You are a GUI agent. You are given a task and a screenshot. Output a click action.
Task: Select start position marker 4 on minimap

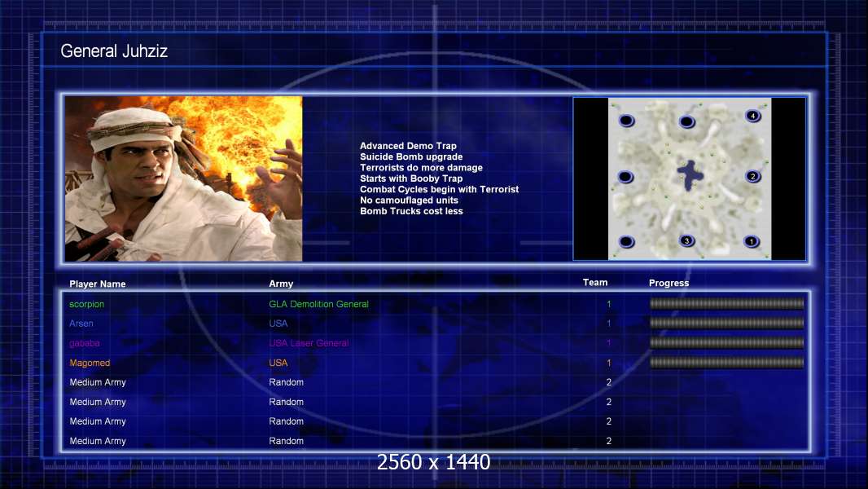752,117
